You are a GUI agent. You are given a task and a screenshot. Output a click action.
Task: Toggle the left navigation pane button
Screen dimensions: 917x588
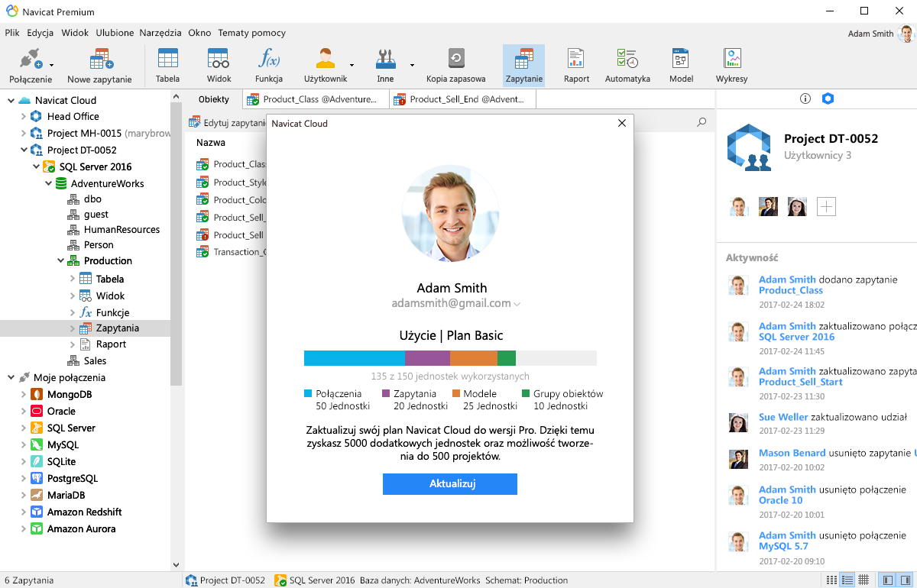pos(887,580)
